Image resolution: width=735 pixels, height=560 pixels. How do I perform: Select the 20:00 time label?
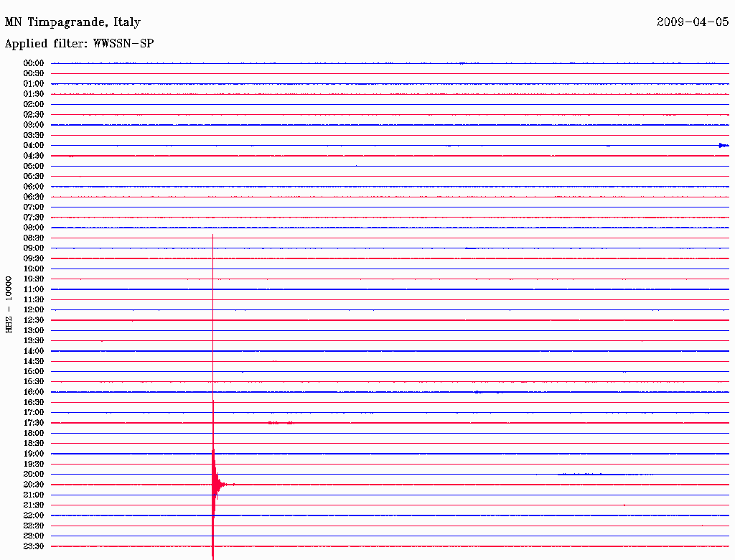(x=34, y=474)
